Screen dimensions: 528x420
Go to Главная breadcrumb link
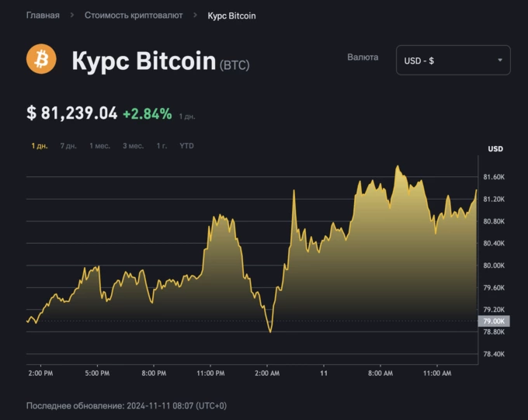coord(43,16)
